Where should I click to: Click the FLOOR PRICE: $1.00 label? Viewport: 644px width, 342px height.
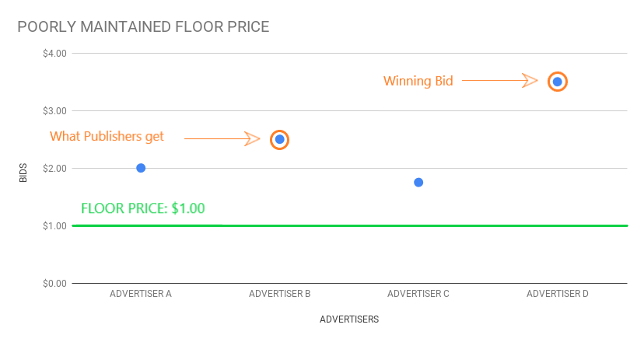tap(143, 208)
